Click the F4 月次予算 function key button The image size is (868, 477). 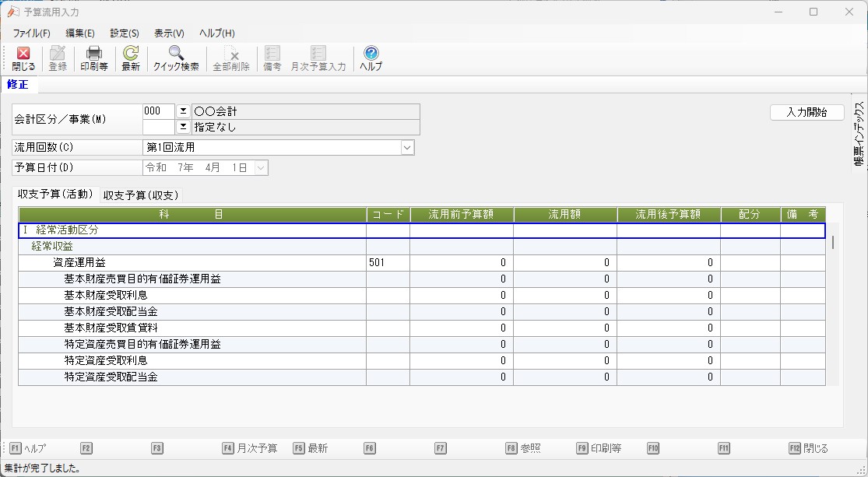250,448
